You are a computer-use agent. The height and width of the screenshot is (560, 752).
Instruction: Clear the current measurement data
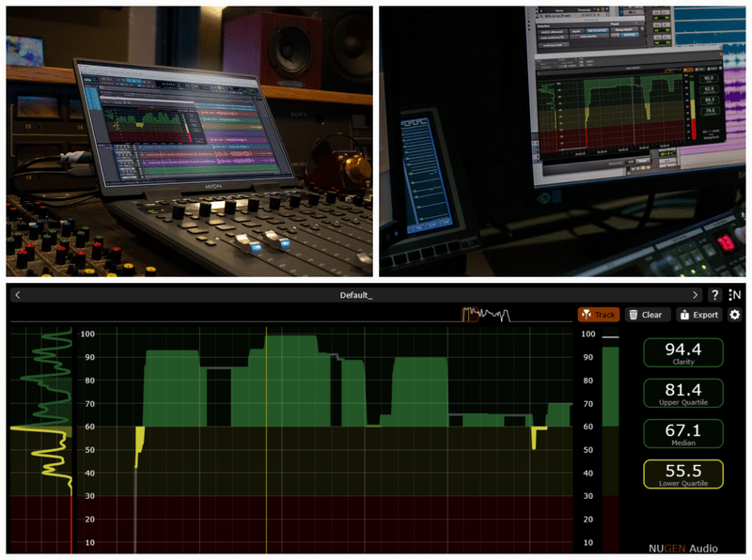coord(647,315)
